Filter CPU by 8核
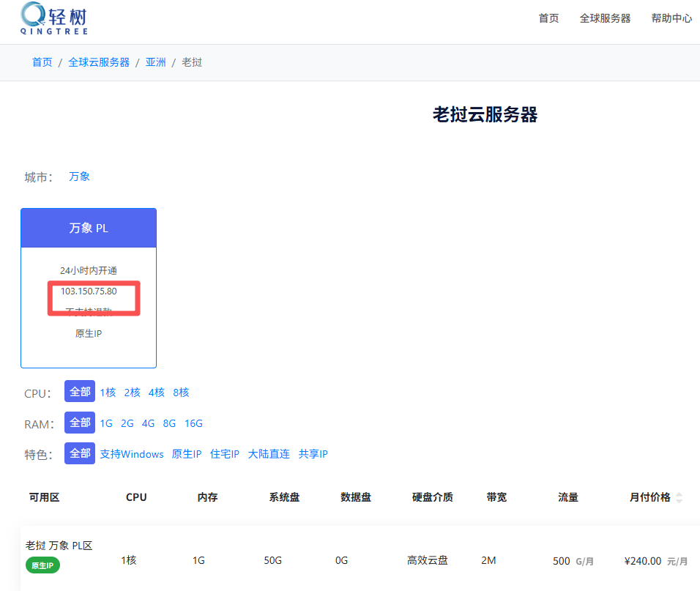700x591 pixels. pos(181,393)
